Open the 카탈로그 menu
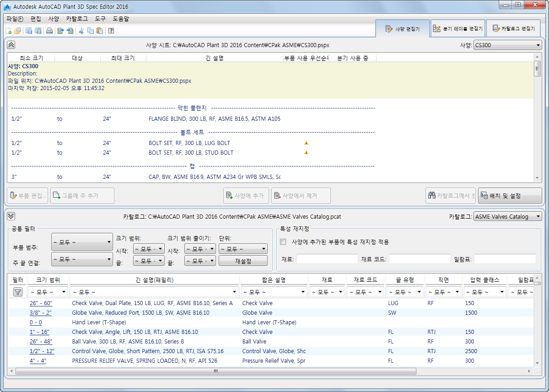Image resolution: width=549 pixels, height=392 pixels. [x=77, y=19]
